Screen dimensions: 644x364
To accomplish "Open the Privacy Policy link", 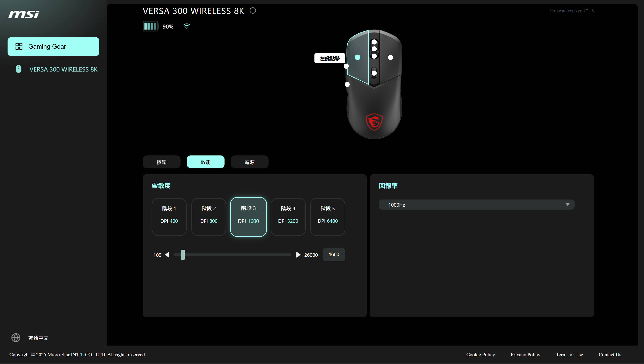I will (x=525, y=355).
